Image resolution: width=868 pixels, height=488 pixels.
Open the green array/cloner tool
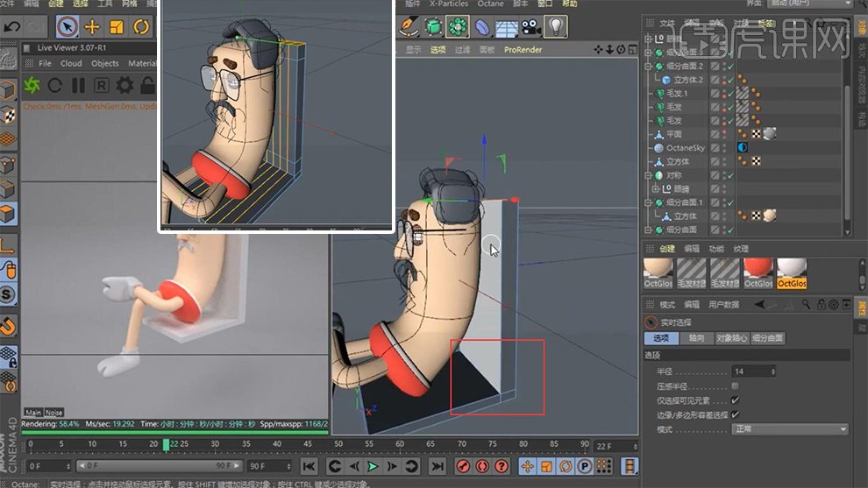(458, 26)
